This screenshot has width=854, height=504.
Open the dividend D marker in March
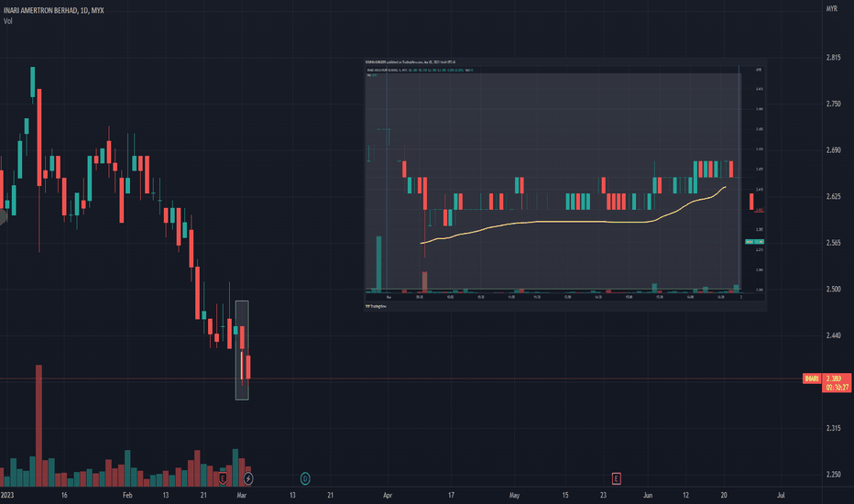pos(305,479)
